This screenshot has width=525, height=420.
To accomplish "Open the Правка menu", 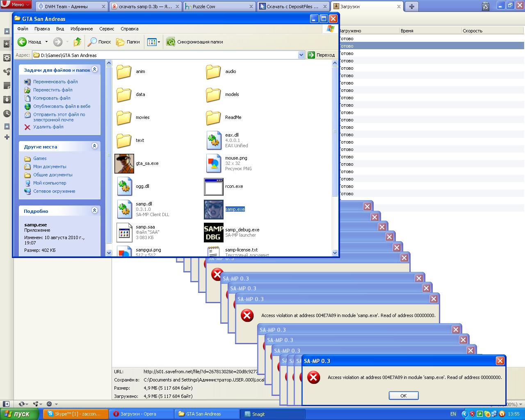I will [x=42, y=29].
